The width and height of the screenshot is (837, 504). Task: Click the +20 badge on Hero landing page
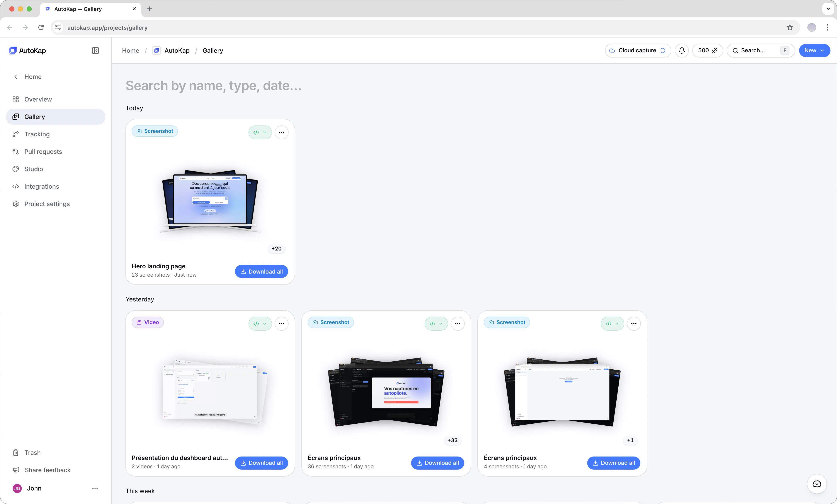click(277, 249)
